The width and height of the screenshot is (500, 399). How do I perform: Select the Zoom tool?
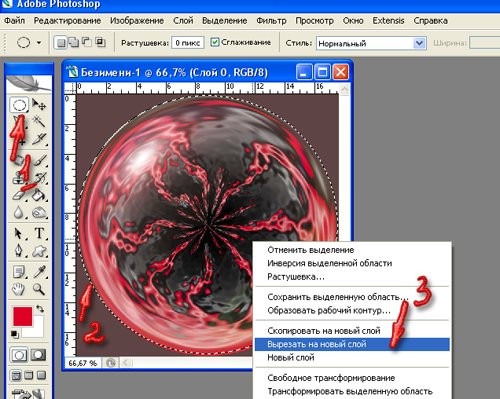39,289
